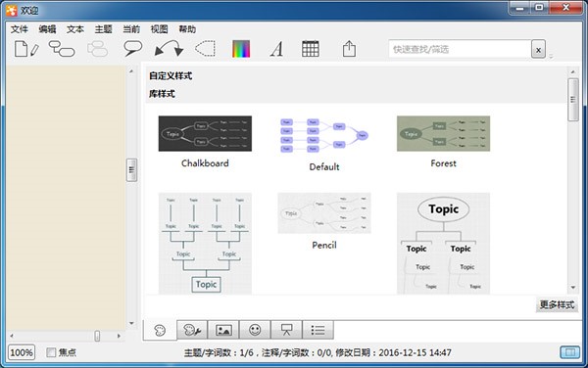Switch to the bulleted list tab
Viewport: 588px width, 368px height.
318,330
